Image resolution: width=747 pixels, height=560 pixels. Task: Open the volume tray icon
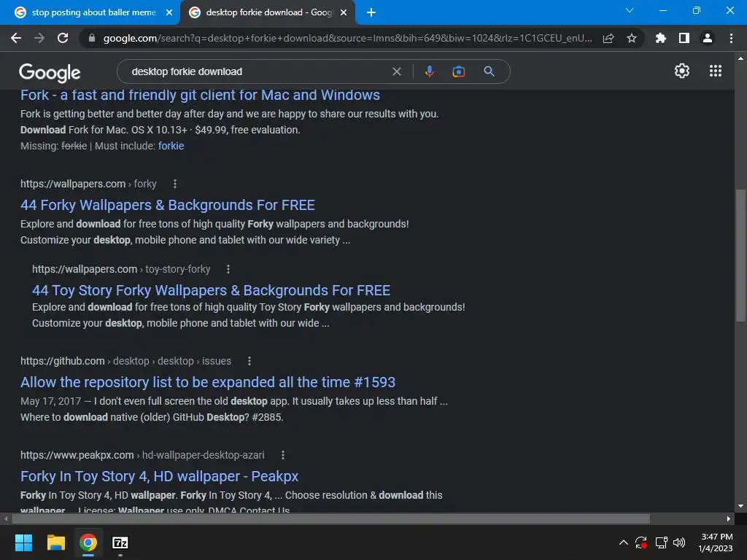(679, 542)
